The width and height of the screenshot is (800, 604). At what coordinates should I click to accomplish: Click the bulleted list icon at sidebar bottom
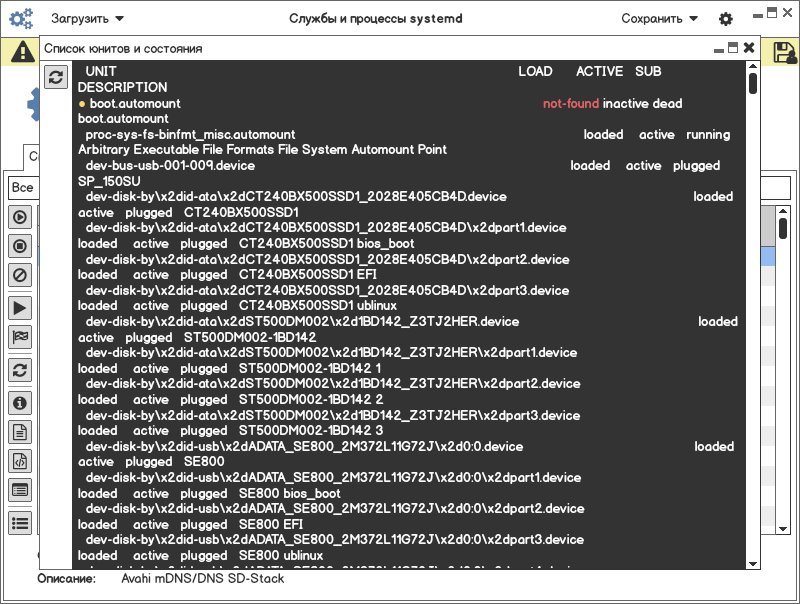(x=19, y=522)
